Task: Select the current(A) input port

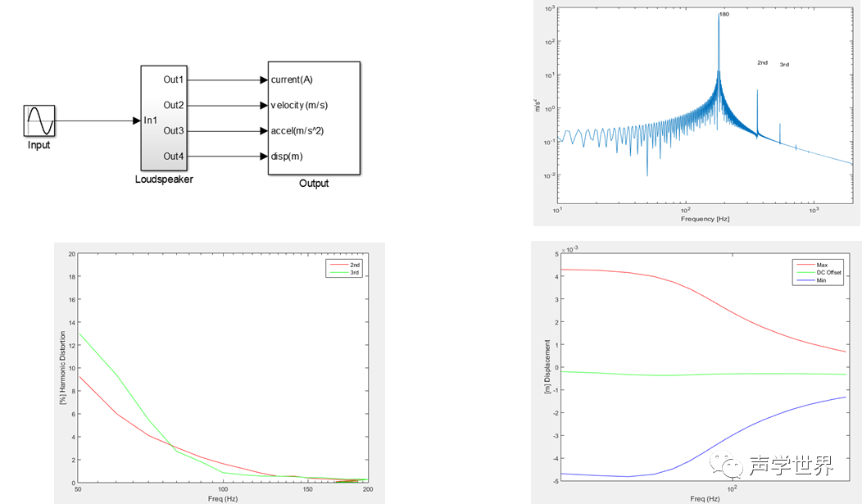Action: click(x=291, y=80)
